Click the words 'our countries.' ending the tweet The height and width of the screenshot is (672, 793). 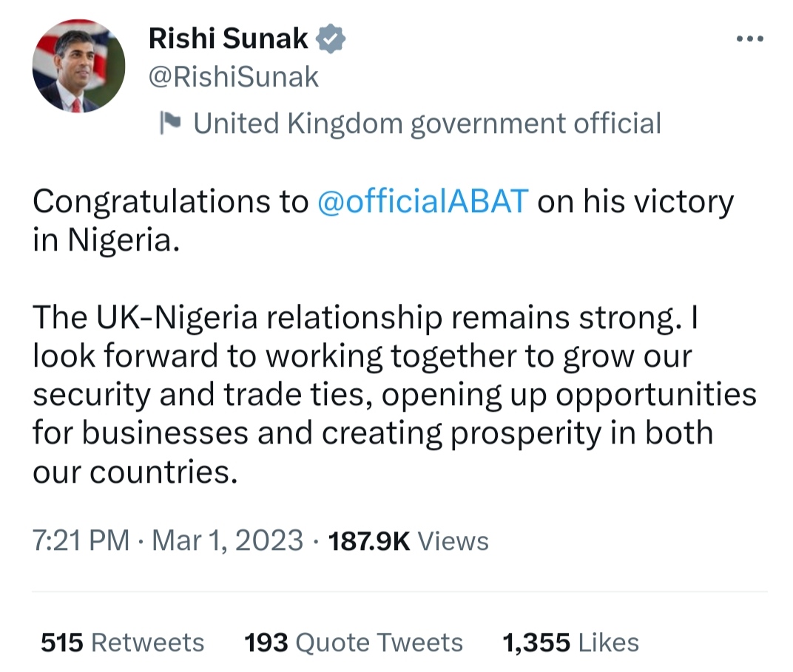[135, 472]
